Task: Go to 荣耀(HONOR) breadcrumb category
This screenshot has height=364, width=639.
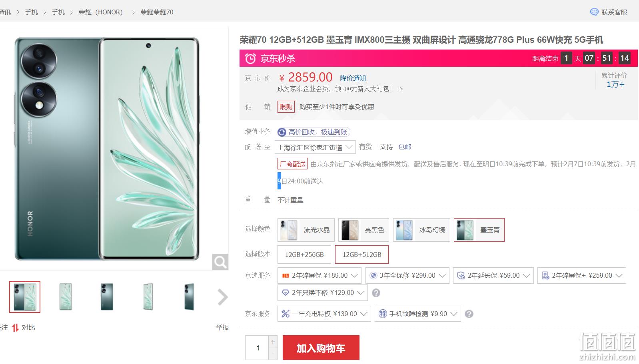Action: (x=101, y=12)
